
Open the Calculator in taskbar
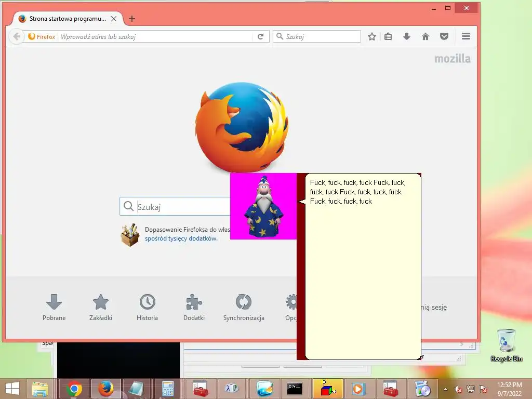click(168, 389)
